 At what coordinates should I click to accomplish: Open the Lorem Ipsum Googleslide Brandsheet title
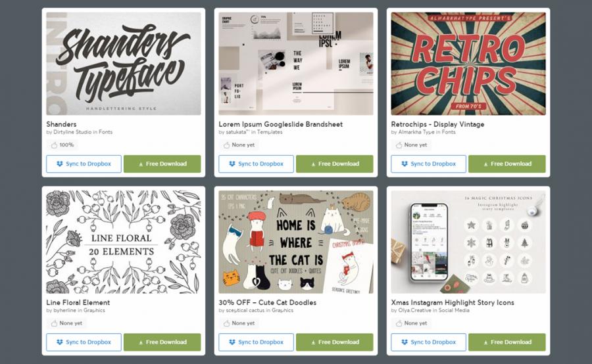280,124
